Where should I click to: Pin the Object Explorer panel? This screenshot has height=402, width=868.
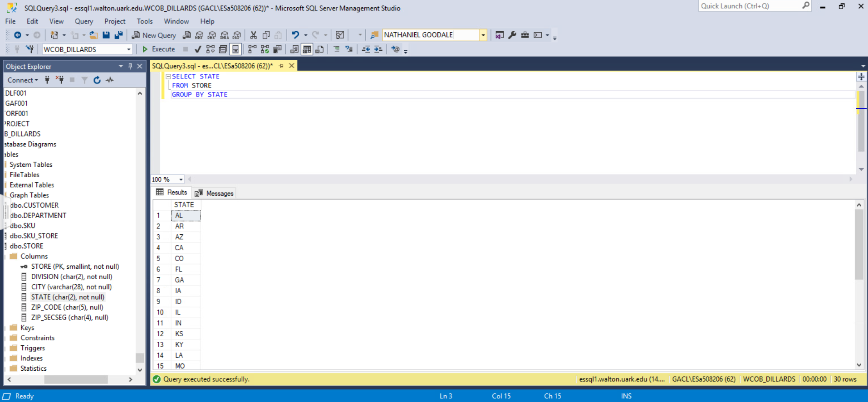coord(130,66)
